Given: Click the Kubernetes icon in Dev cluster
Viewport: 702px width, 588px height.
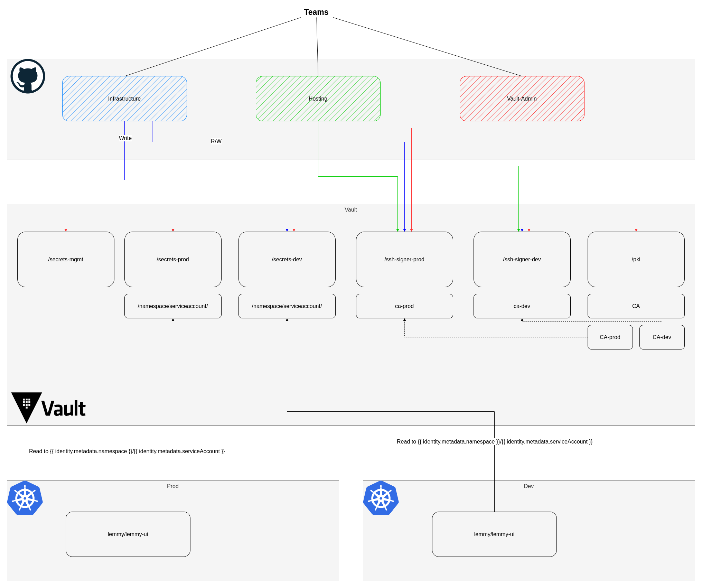Looking at the screenshot, I should [x=381, y=498].
